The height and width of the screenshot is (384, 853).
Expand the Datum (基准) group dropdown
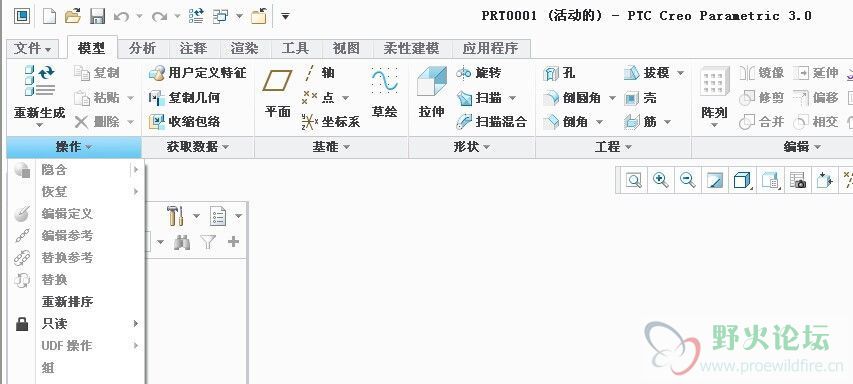(x=331, y=147)
